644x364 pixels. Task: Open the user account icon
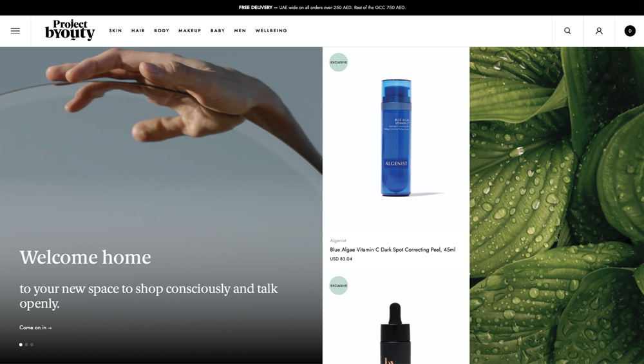[599, 31]
